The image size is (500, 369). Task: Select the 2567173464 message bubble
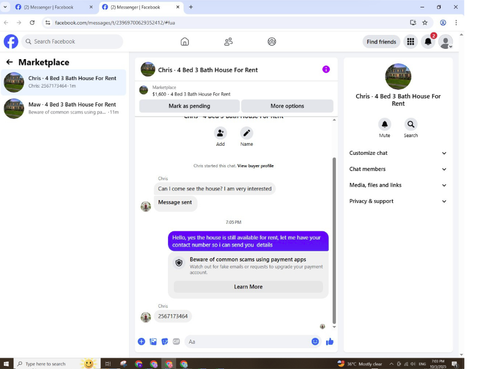pos(173,316)
